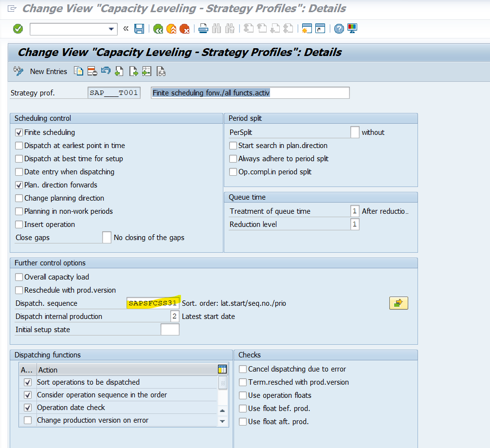Image resolution: width=490 pixels, height=448 pixels.
Task: Click the Generate Shortcut icon
Action: pos(320,29)
